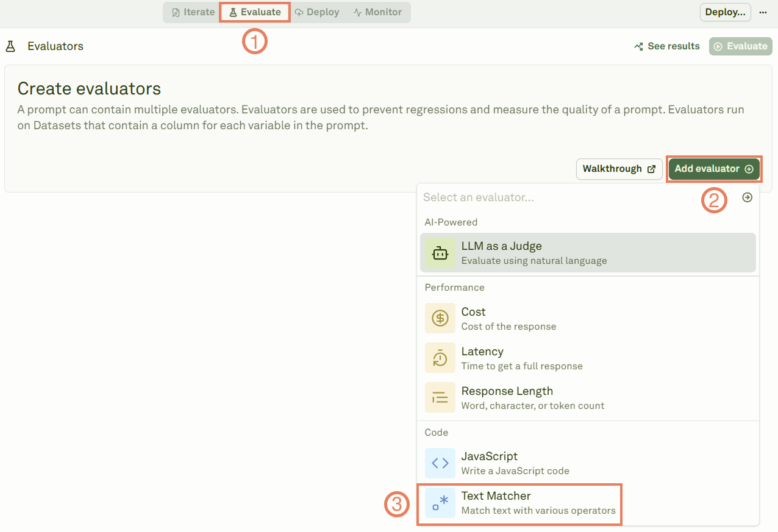Select the JavaScript code brackets icon
The height and width of the screenshot is (532, 778).
(440, 463)
